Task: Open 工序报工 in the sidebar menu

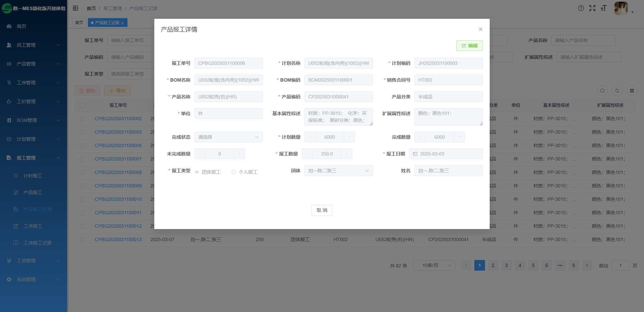Action: (x=33, y=226)
